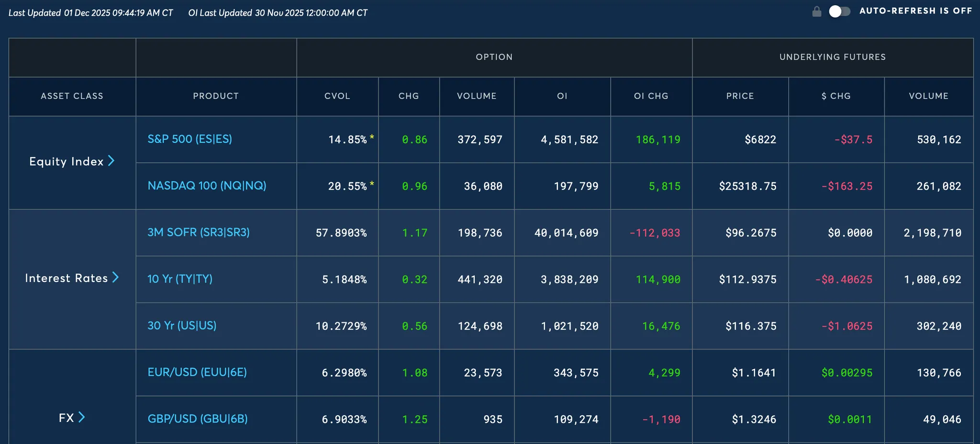This screenshot has width=980, height=444.
Task: Expand the FX asset class chevron
Action: pos(82,418)
